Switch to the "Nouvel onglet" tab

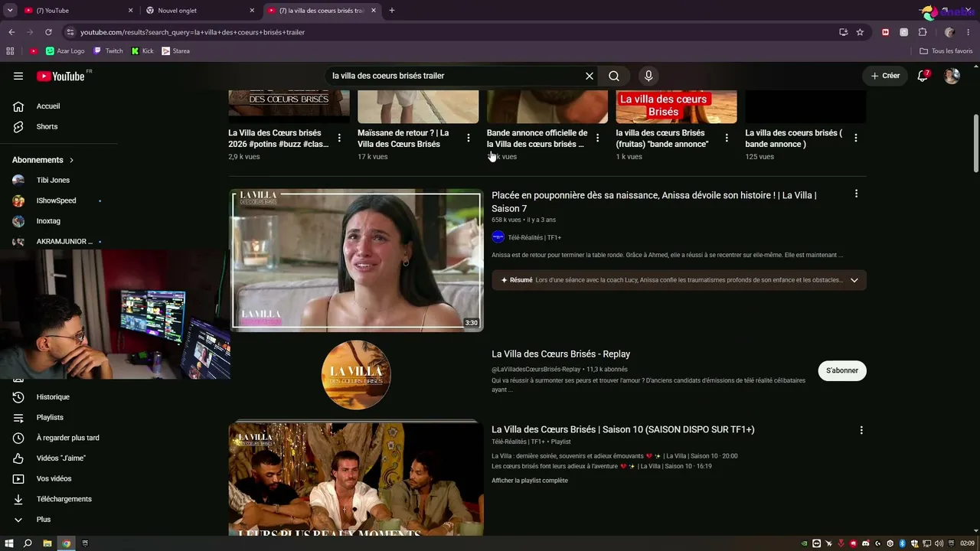tap(199, 11)
